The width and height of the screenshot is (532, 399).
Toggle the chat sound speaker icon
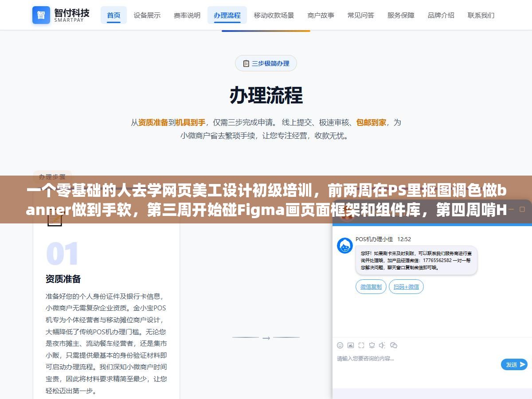point(382,345)
